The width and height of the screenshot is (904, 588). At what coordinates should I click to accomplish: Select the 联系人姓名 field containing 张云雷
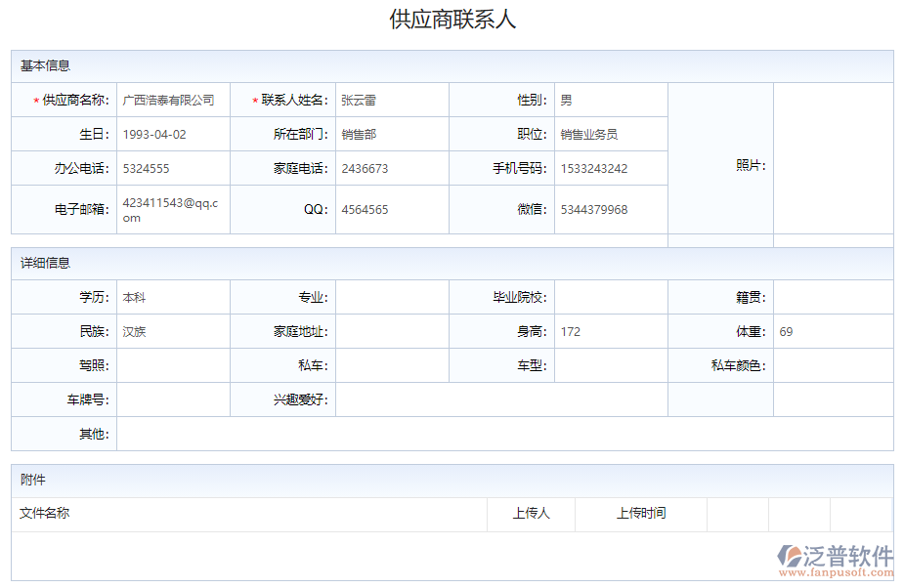[x=391, y=99]
